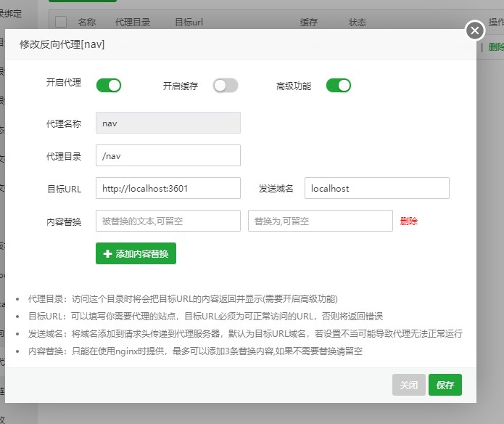Image resolution: width=504 pixels, height=424 pixels.
Task: Click the 内容替换 label
Action: click(64, 221)
